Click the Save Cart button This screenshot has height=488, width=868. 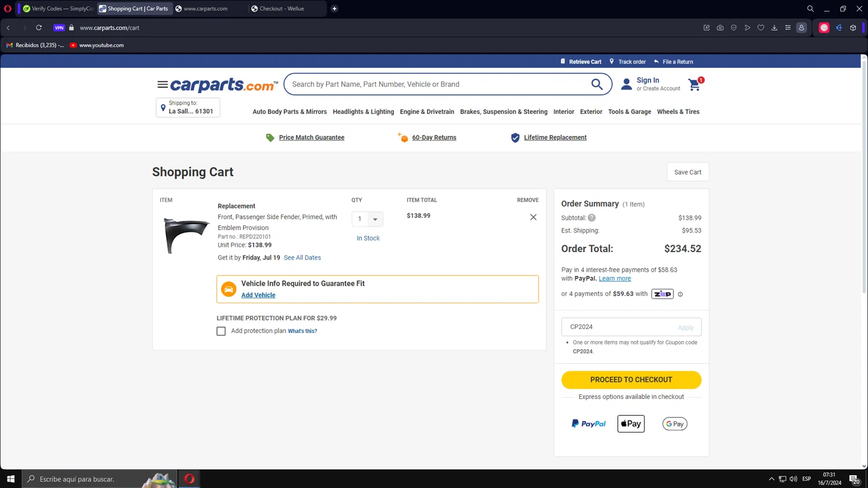[x=687, y=172]
